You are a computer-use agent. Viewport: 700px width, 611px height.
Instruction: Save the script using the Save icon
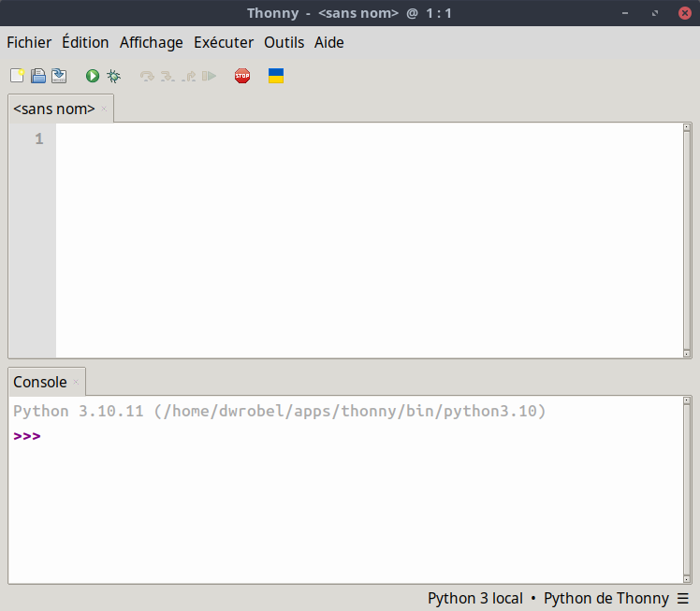click(59, 76)
